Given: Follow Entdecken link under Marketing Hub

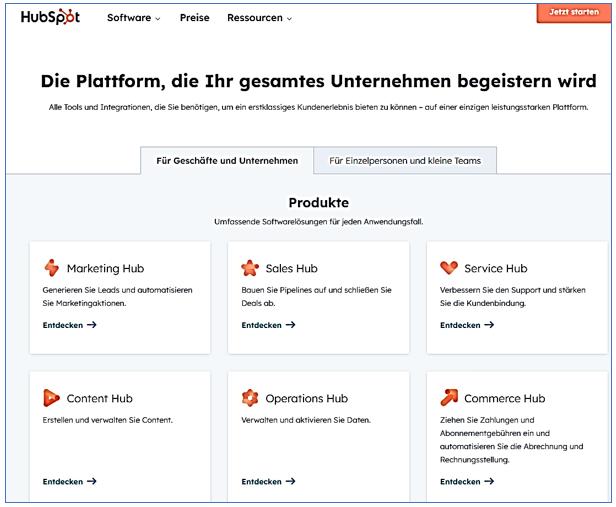Looking at the screenshot, I should [x=69, y=325].
